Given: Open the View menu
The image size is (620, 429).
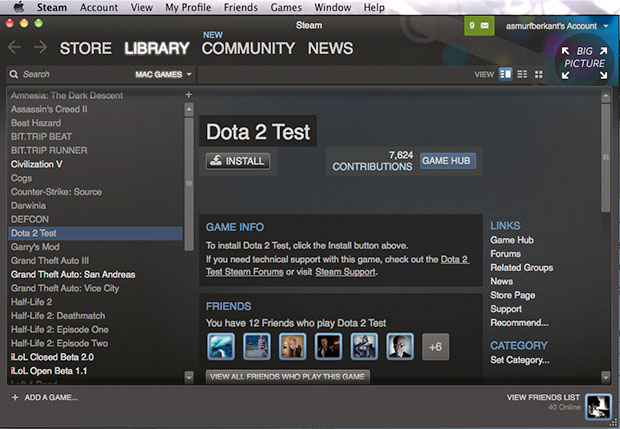Looking at the screenshot, I should pos(142,7).
